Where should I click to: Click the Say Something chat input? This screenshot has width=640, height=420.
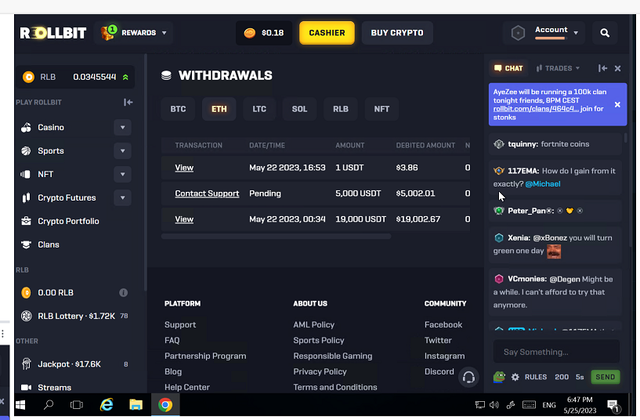point(556,352)
